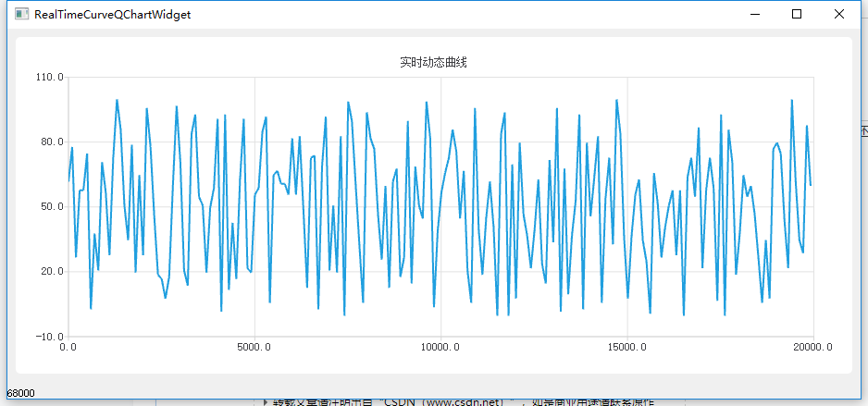Minimize the RealTimeCurveQChartWidget window
Screen dimensions: 868x406
click(x=755, y=15)
